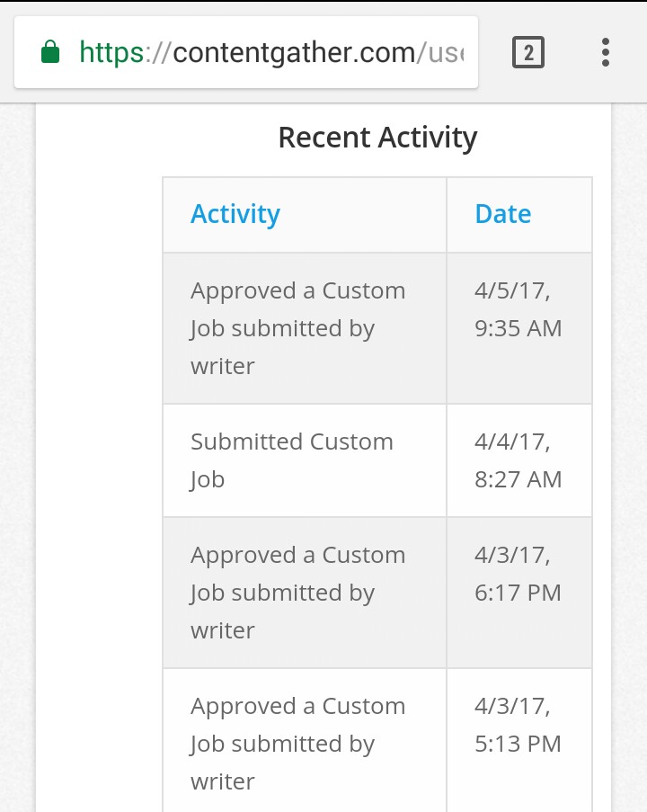Tap "9:35 AM" time text
Image resolution: width=647 pixels, height=812 pixels.
tap(518, 328)
